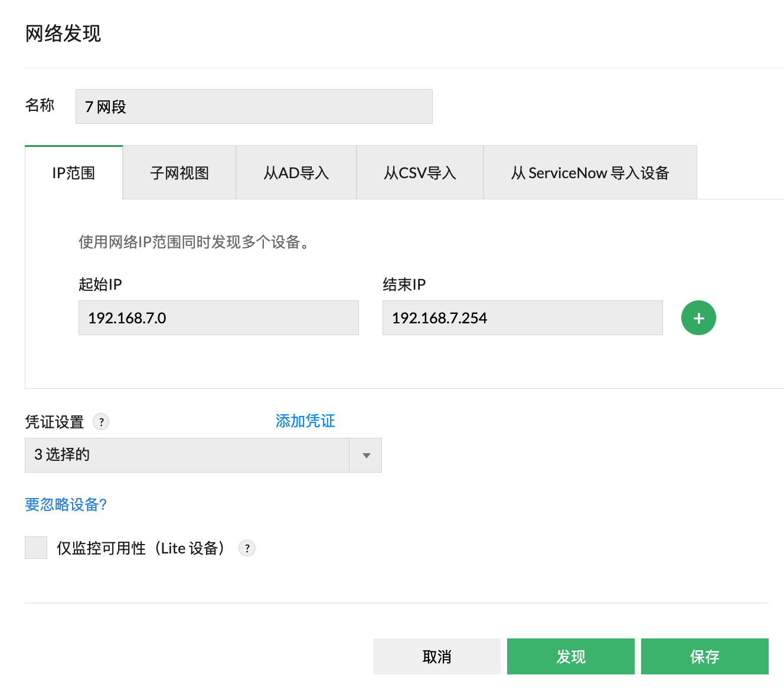Click the green plus to add another IP range

698,317
